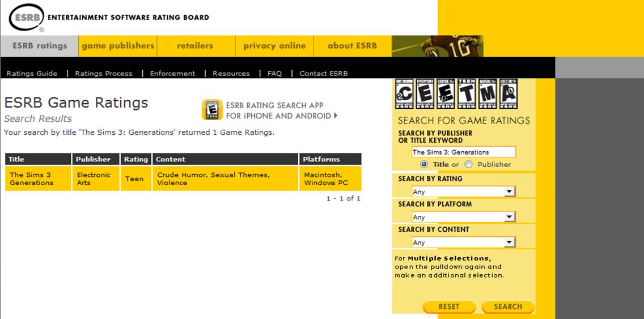644x319 pixels.
Task: Switch to the privacy online tab
Action: click(x=274, y=46)
